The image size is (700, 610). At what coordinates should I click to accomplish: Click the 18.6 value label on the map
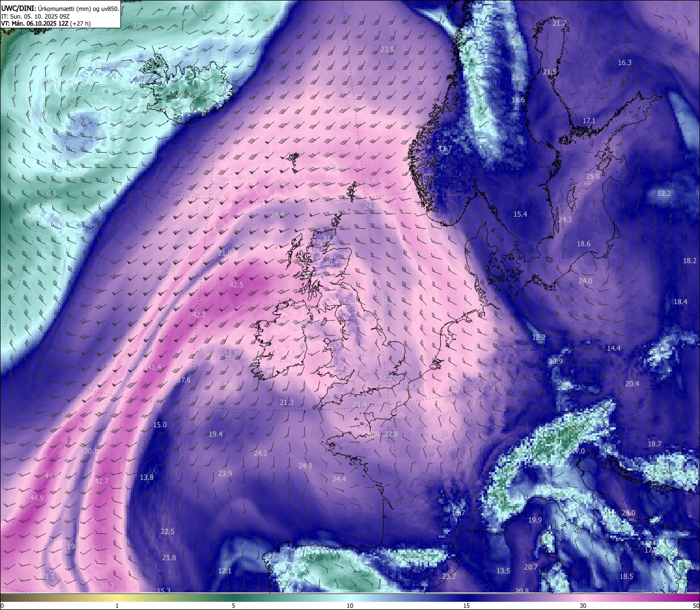(584, 243)
